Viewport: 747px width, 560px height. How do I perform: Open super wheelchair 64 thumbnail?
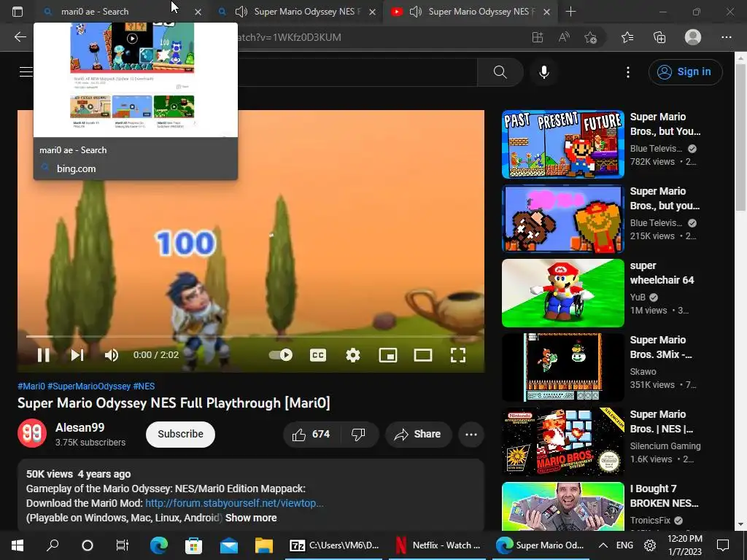[x=563, y=293]
